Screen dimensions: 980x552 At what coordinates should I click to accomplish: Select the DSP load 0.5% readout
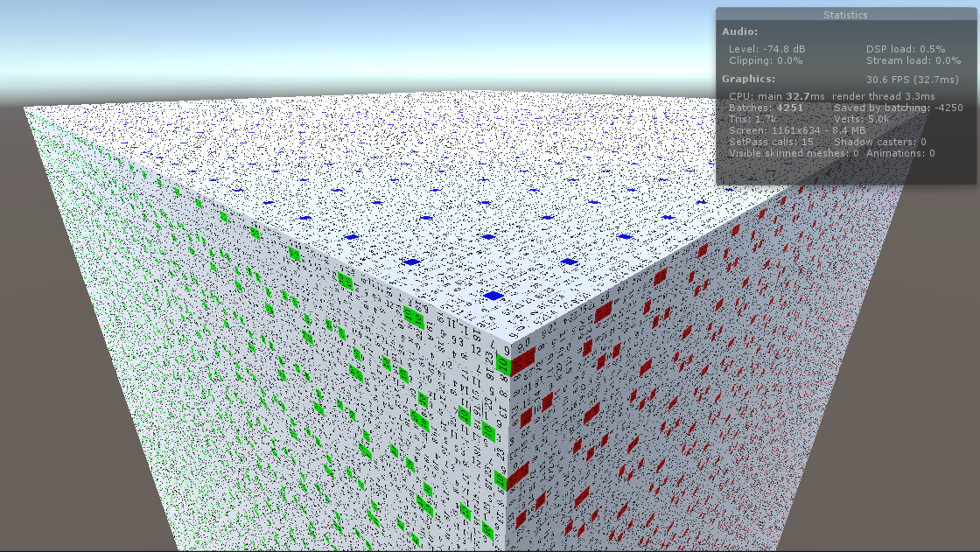pos(906,49)
